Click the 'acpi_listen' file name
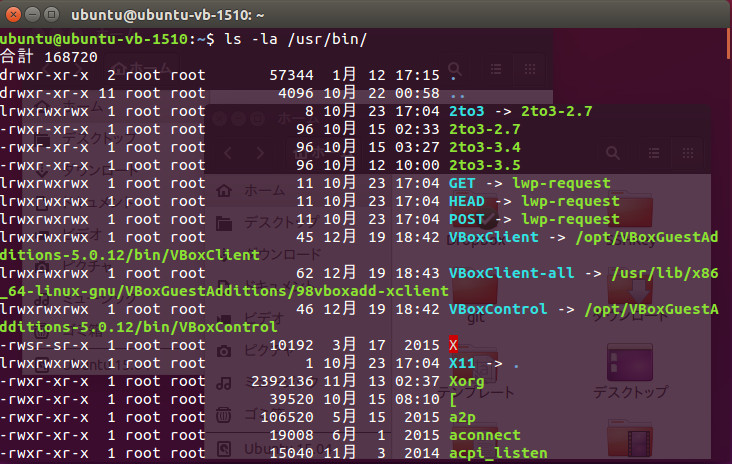 click(498, 454)
